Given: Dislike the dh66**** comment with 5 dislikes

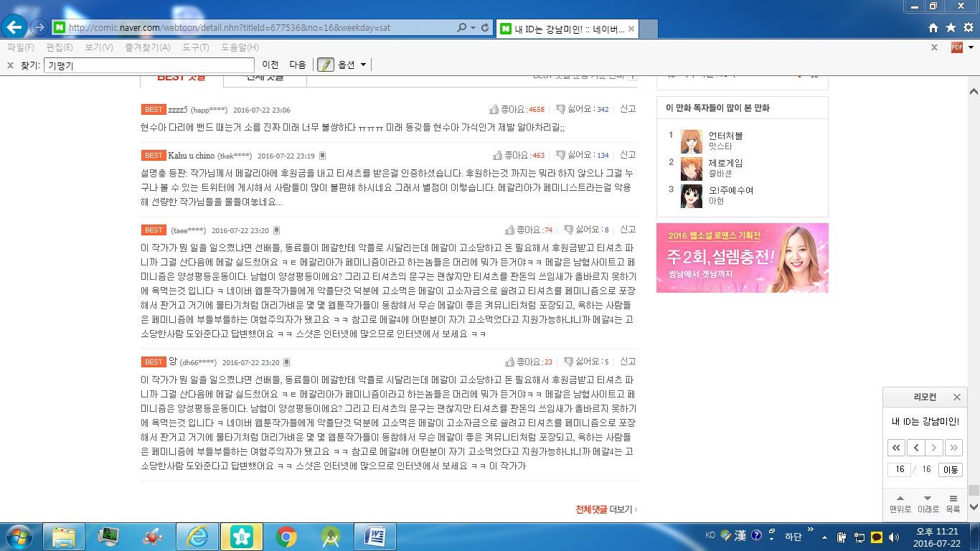Looking at the screenshot, I should click(586, 362).
